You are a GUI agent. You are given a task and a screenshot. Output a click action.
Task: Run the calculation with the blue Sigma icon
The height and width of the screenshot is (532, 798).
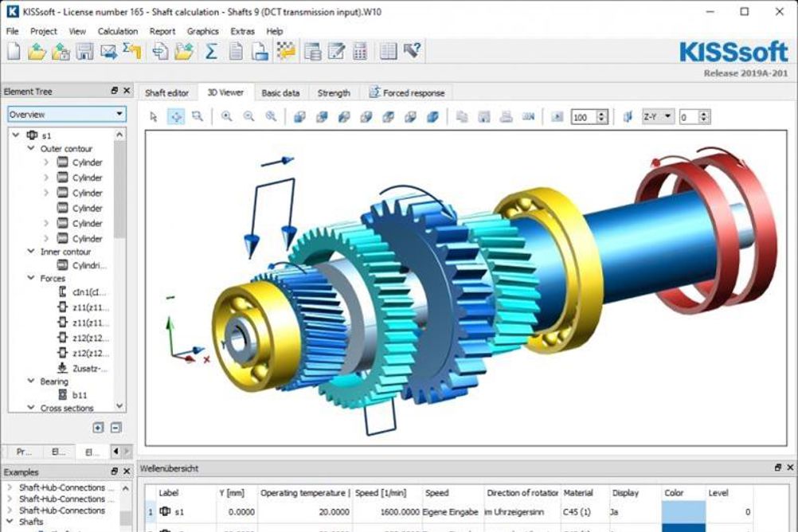(x=211, y=51)
